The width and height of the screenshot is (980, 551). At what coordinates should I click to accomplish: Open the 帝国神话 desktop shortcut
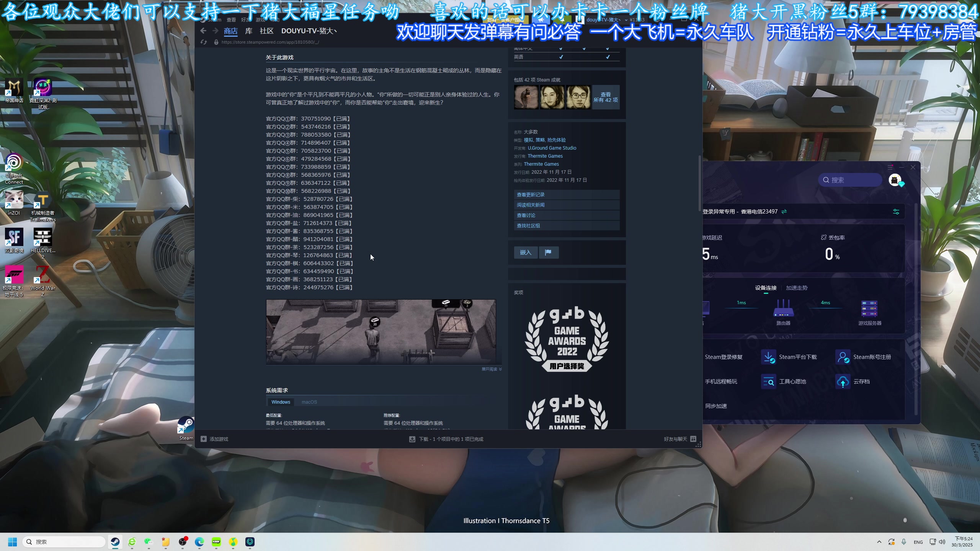(x=14, y=91)
